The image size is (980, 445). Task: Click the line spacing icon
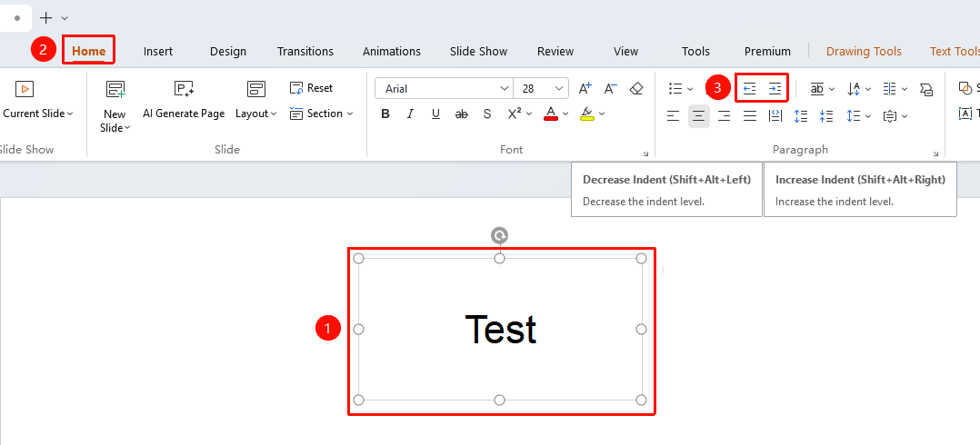[x=853, y=115]
